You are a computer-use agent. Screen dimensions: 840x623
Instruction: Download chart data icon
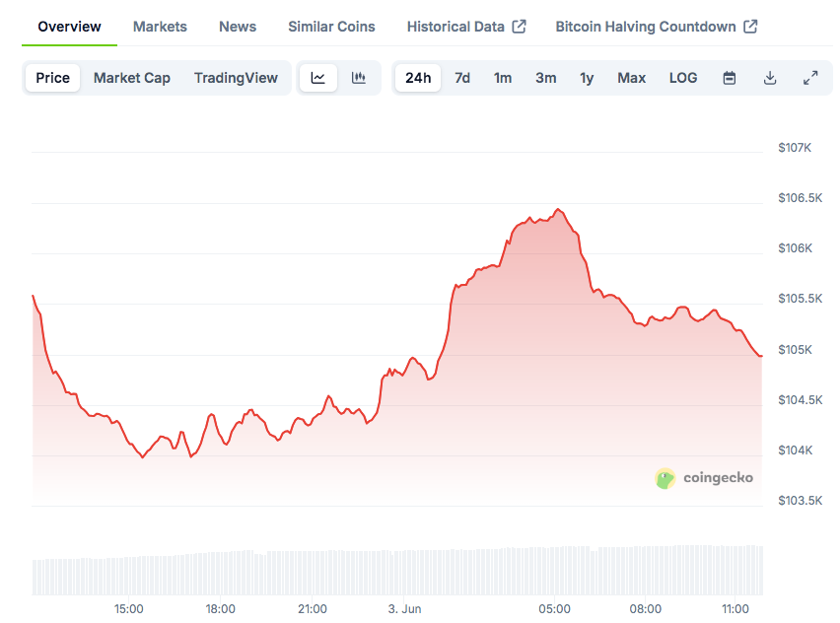(x=770, y=78)
